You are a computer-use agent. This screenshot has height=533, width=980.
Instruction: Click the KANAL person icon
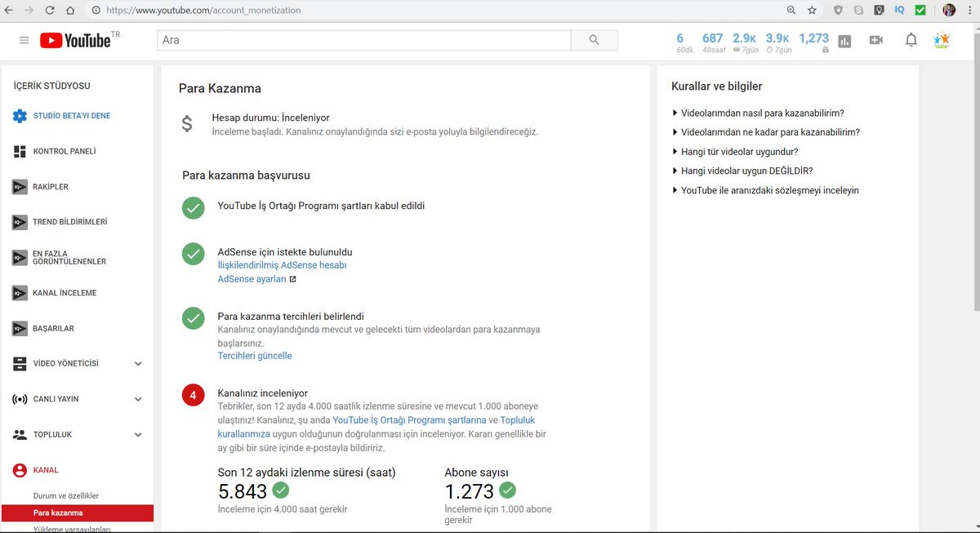pos(20,470)
